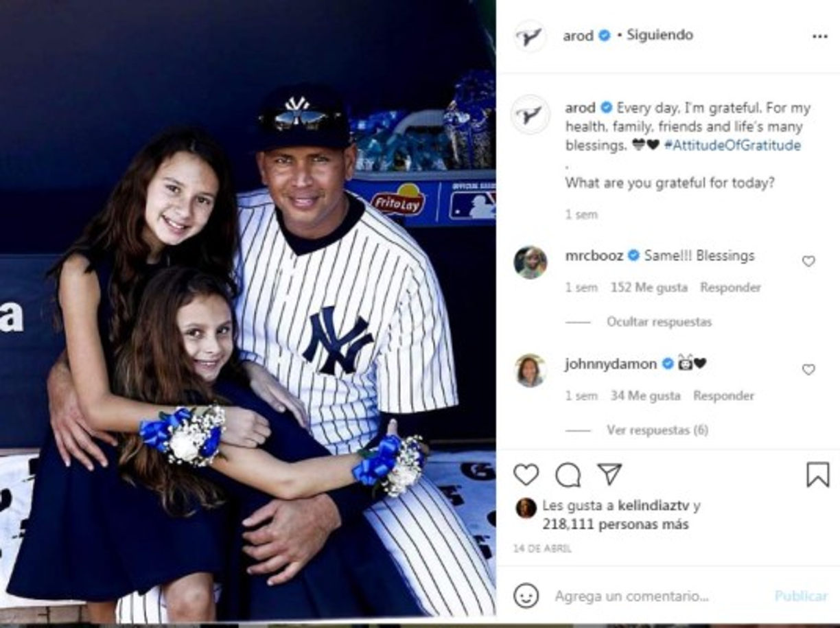
Task: Open the Siguiendo following options
Action: pyautogui.click(x=660, y=35)
